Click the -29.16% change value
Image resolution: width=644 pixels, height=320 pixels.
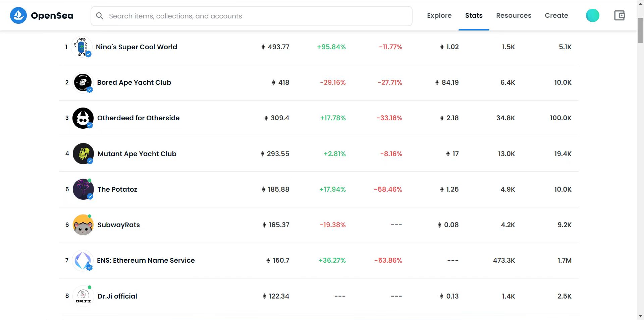[x=333, y=82]
